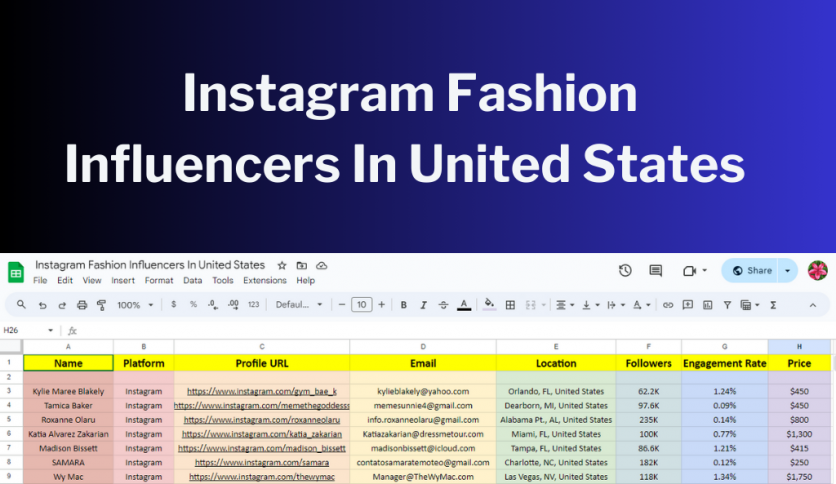Open the Data menu
This screenshot has width=836, height=484.
(x=192, y=280)
